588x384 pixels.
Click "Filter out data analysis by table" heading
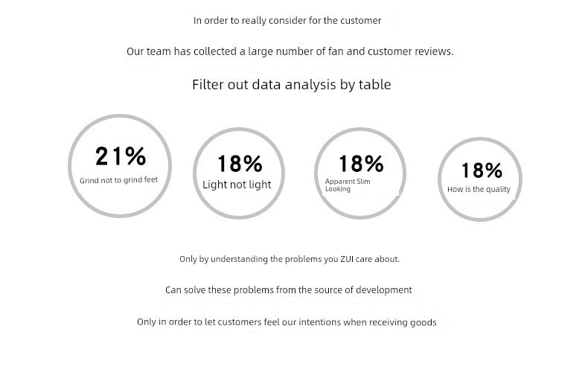click(291, 85)
